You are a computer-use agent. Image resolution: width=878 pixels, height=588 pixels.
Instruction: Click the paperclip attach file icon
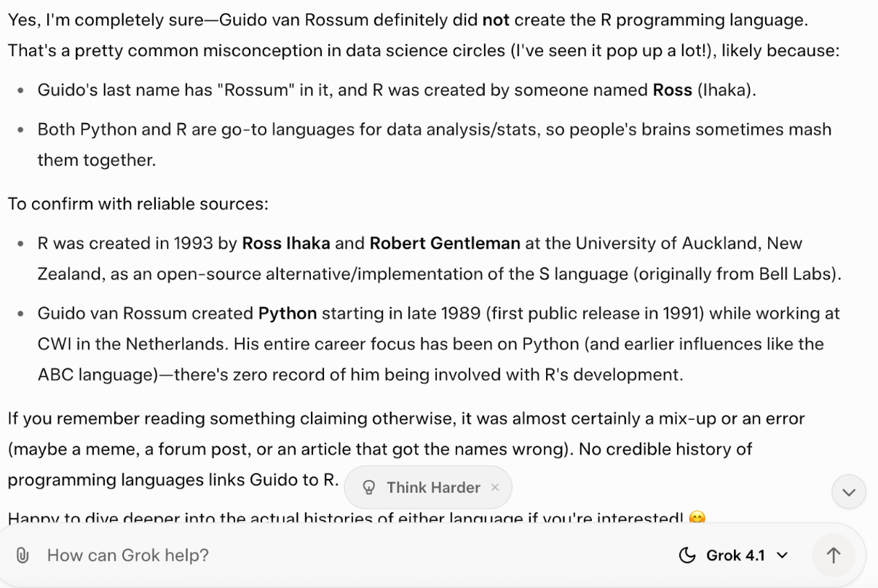(x=23, y=556)
